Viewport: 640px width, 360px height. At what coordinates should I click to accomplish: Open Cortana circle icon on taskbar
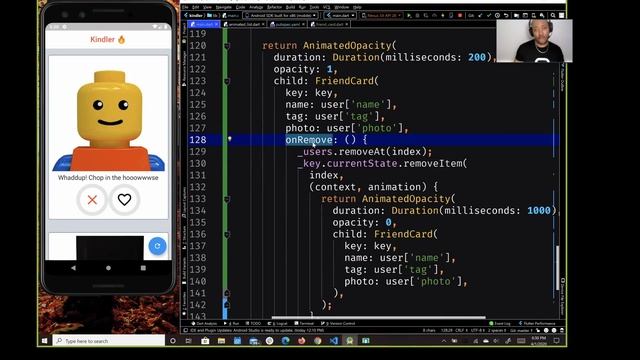(173, 340)
